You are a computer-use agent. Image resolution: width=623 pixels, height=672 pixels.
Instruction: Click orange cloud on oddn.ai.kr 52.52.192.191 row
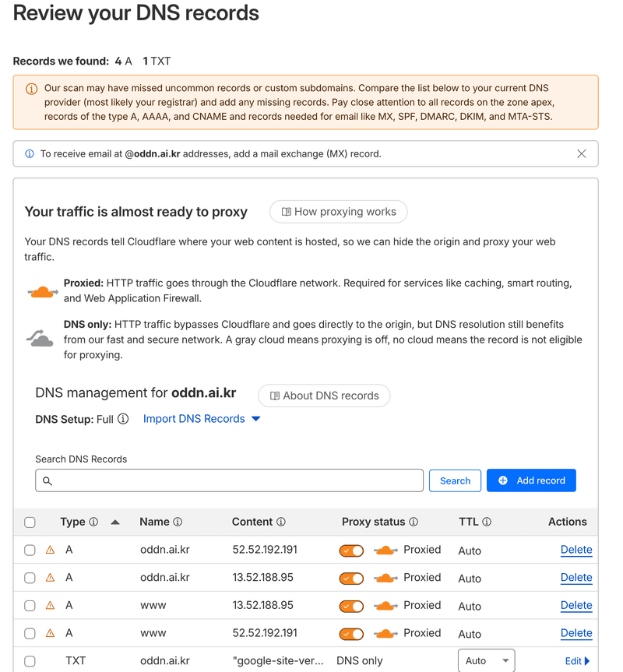tap(385, 551)
